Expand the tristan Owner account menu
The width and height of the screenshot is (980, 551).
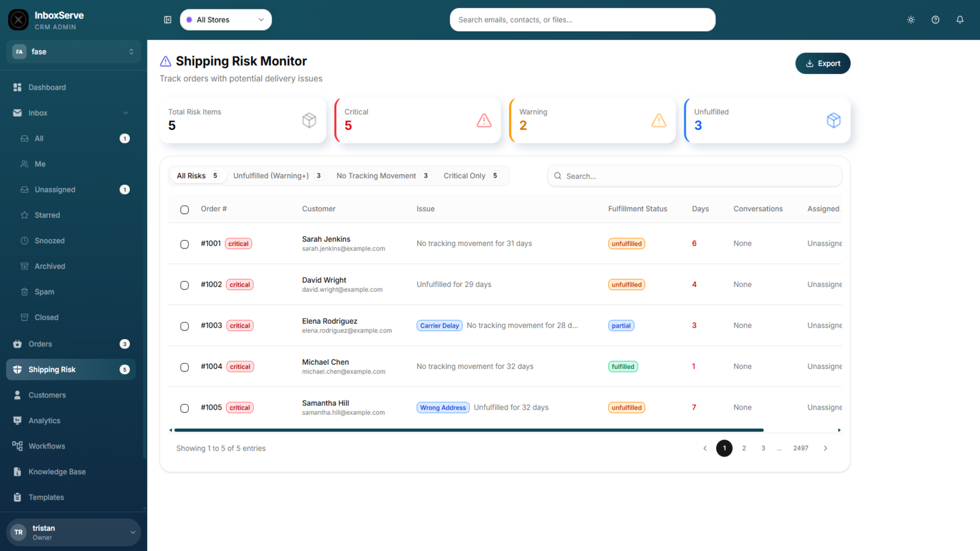73,533
